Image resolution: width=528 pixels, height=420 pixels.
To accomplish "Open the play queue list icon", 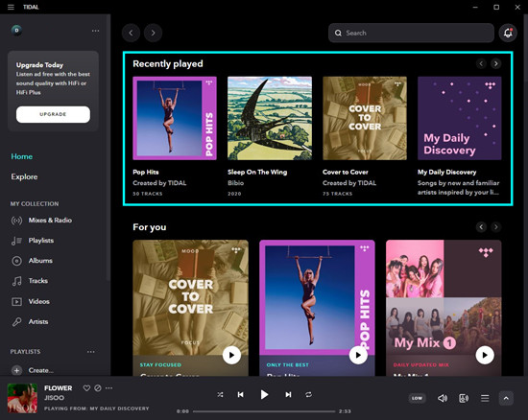I will pos(485,398).
